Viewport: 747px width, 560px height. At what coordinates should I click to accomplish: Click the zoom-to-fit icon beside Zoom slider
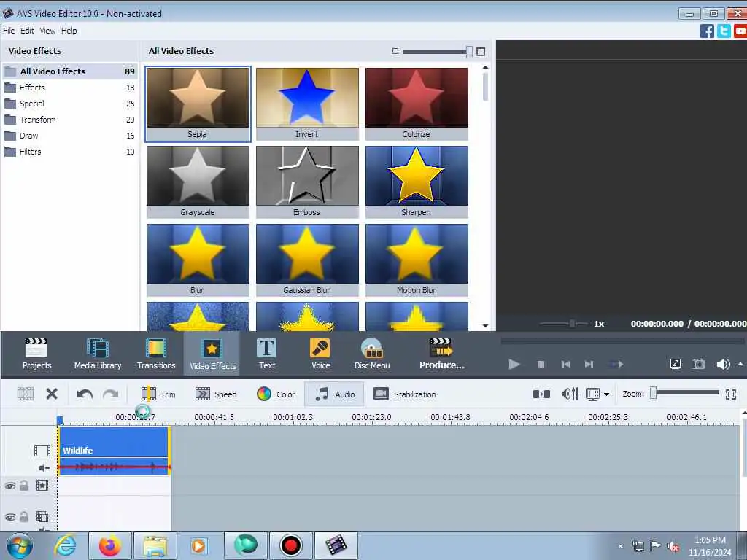click(731, 394)
